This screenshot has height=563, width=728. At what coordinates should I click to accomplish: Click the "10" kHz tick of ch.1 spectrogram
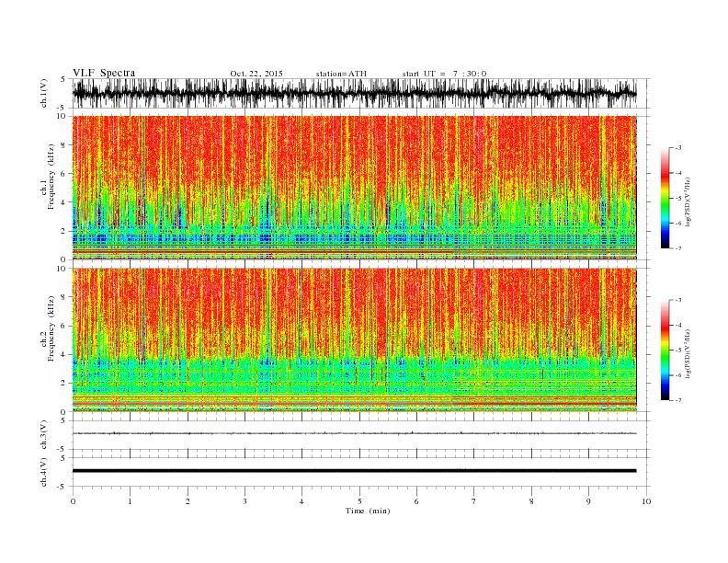63,116
